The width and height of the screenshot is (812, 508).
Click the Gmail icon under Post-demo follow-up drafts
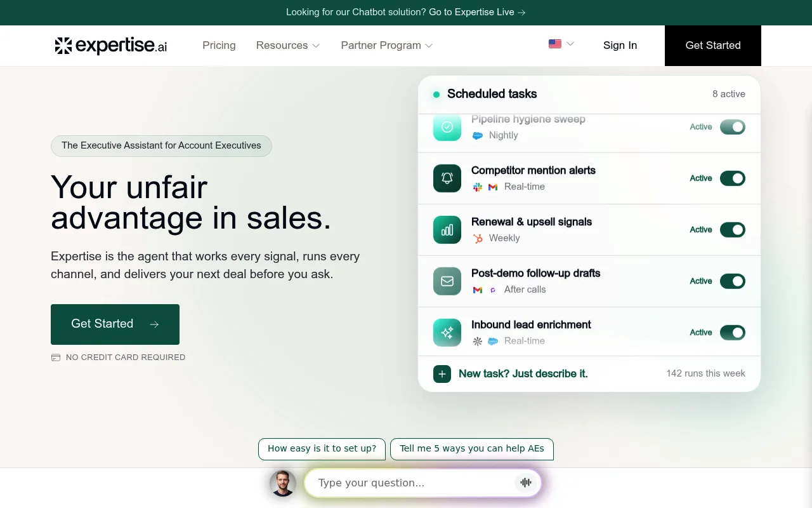pos(478,290)
